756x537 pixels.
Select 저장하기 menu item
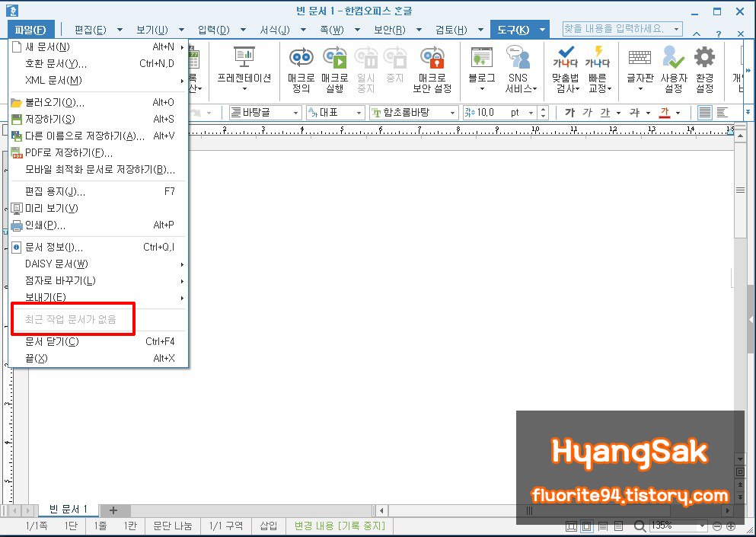point(98,119)
